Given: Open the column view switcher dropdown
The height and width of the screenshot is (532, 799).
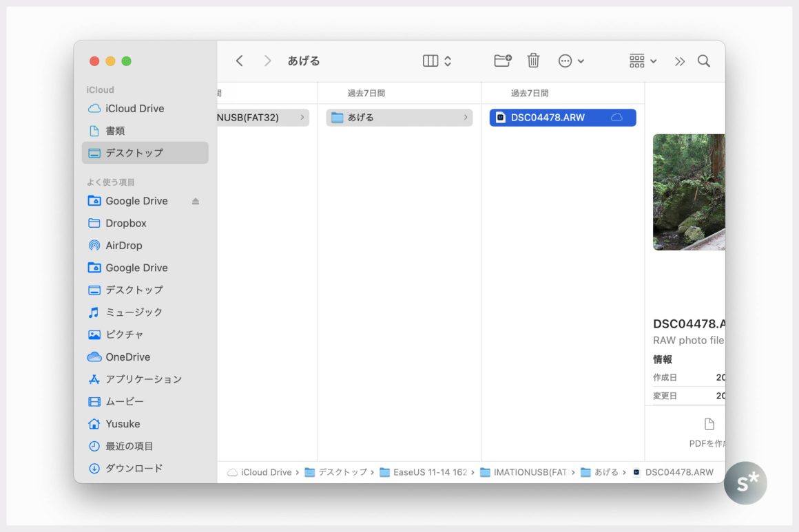Looking at the screenshot, I should [437, 61].
